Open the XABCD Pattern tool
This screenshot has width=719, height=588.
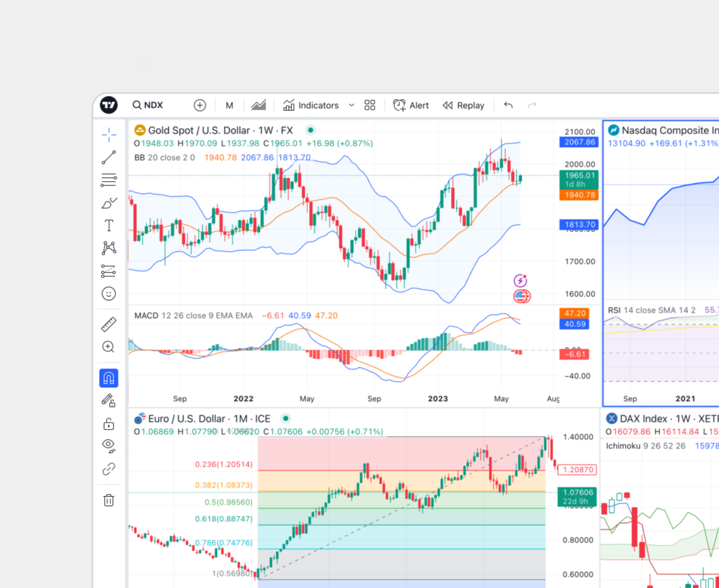(x=108, y=248)
